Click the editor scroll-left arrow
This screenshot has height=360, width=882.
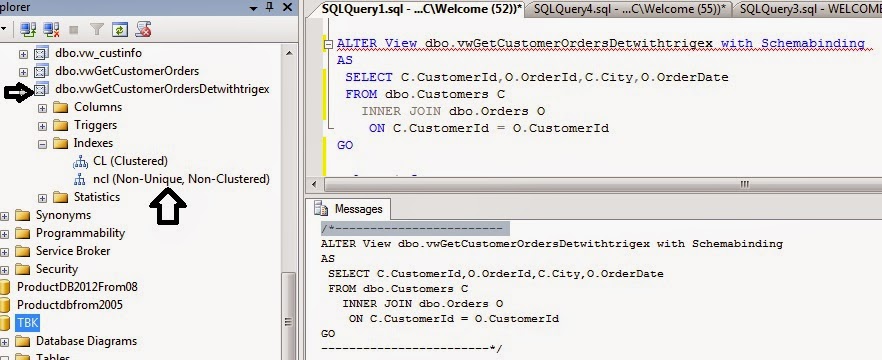tap(314, 184)
